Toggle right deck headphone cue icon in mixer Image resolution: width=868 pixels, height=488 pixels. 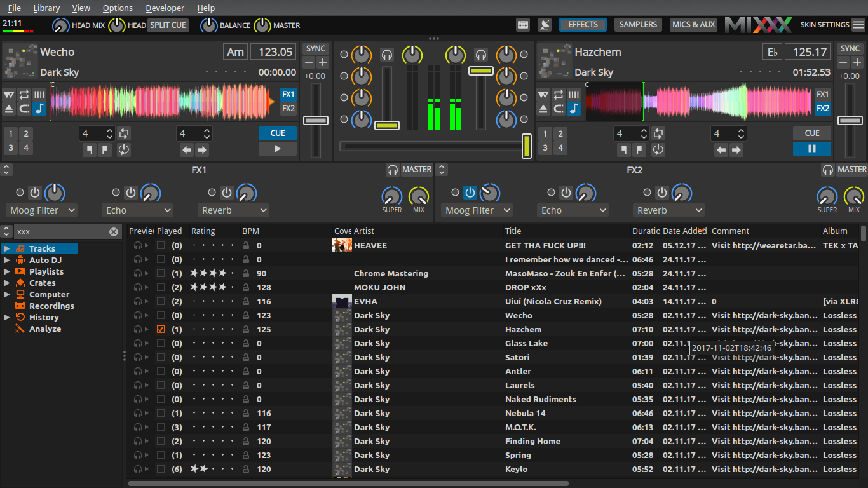[481, 55]
